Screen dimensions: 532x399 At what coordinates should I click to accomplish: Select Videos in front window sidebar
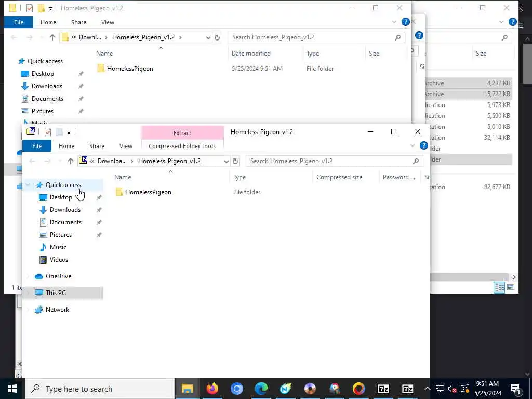pos(59,260)
